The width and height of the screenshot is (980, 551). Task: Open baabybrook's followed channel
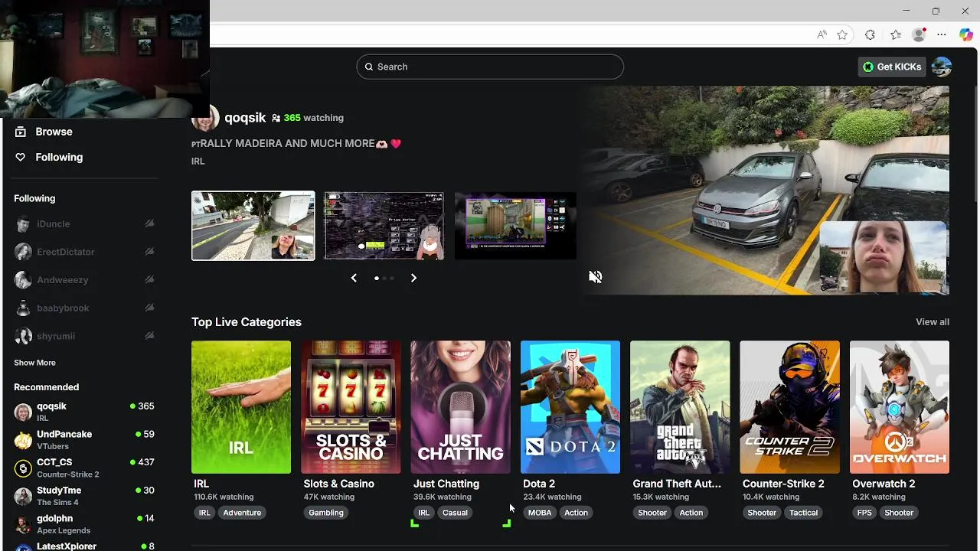[x=85, y=308]
